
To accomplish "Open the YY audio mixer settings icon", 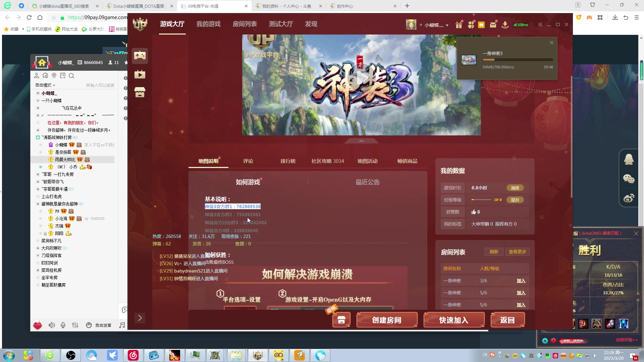I will tap(75, 325).
